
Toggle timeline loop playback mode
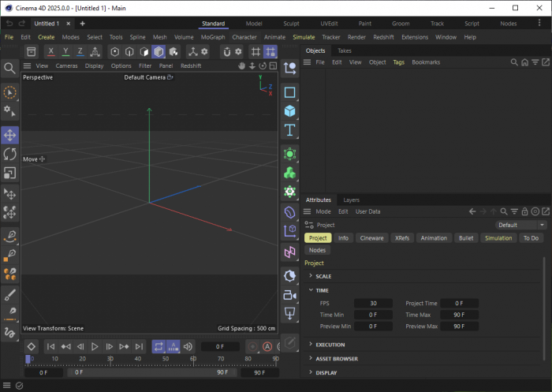point(159,346)
